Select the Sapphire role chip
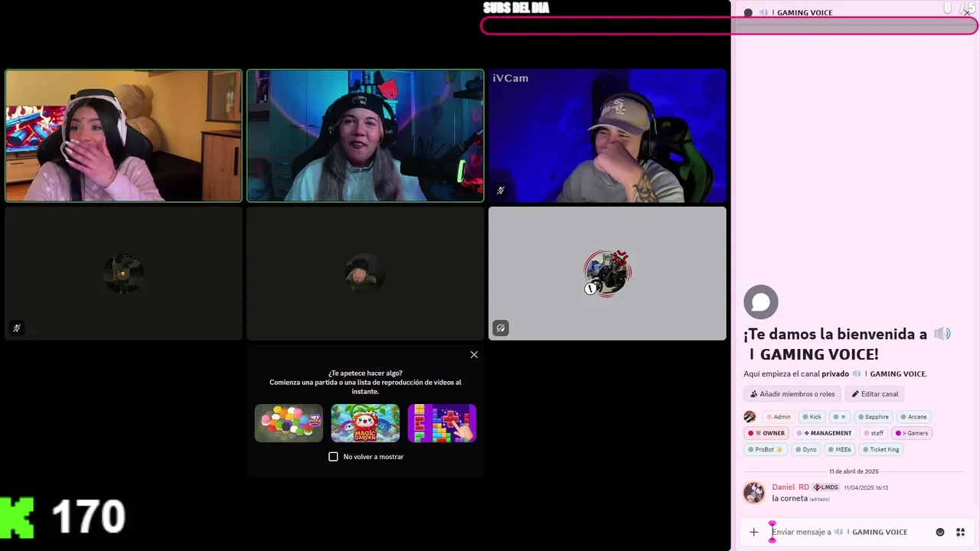 click(873, 417)
